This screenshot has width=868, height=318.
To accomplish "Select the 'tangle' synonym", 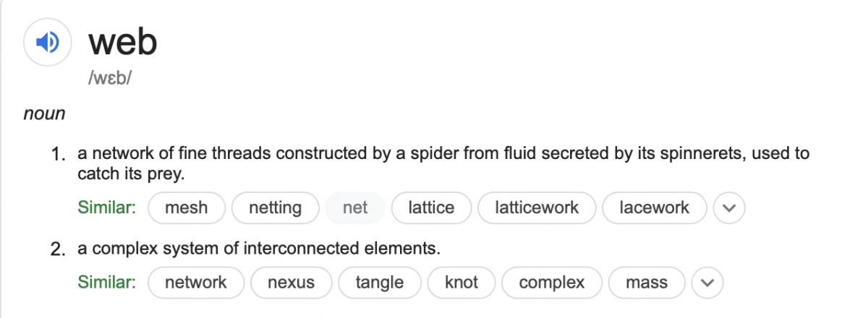I will 379,282.
